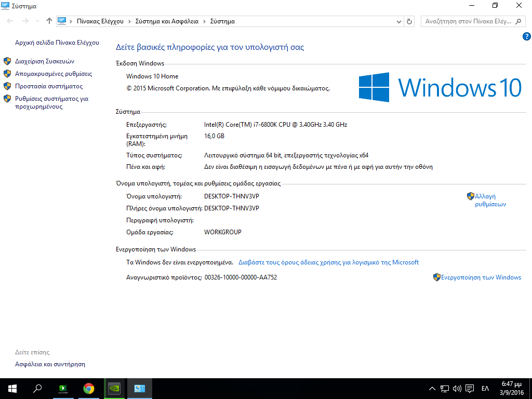Click the forward navigation arrow
This screenshot has height=399, width=532.
pyautogui.click(x=25, y=21)
